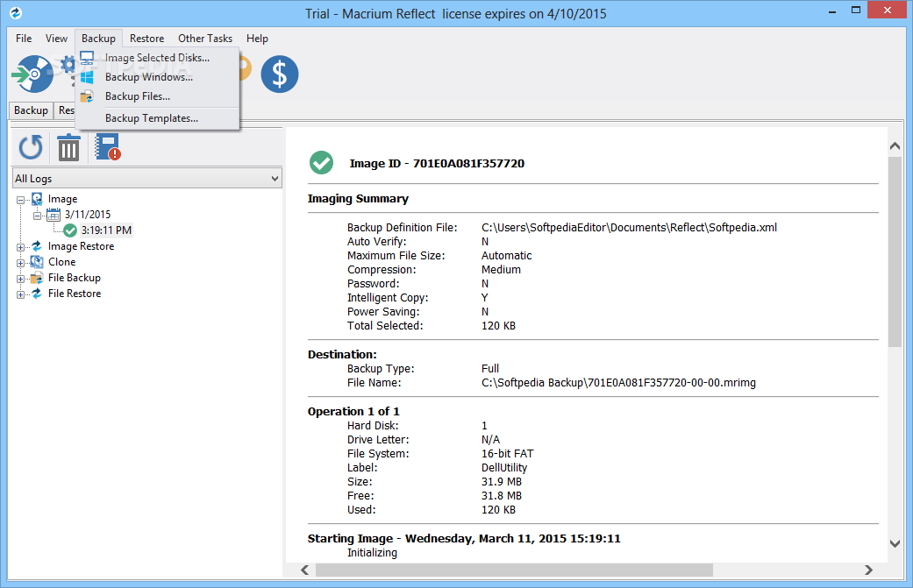The width and height of the screenshot is (913, 588).
Task: Expand the File Backup tree node
Action: click(x=20, y=279)
